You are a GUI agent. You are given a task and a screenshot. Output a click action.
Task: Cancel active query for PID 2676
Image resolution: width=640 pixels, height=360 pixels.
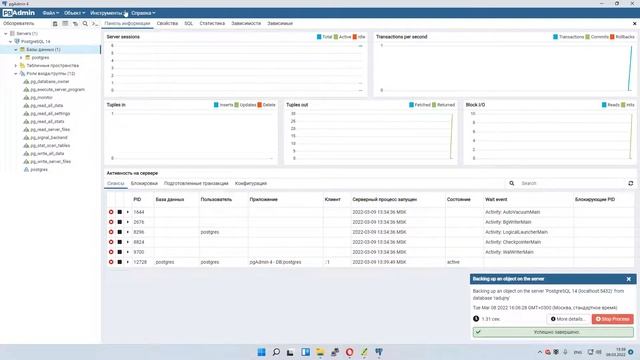coord(120,222)
